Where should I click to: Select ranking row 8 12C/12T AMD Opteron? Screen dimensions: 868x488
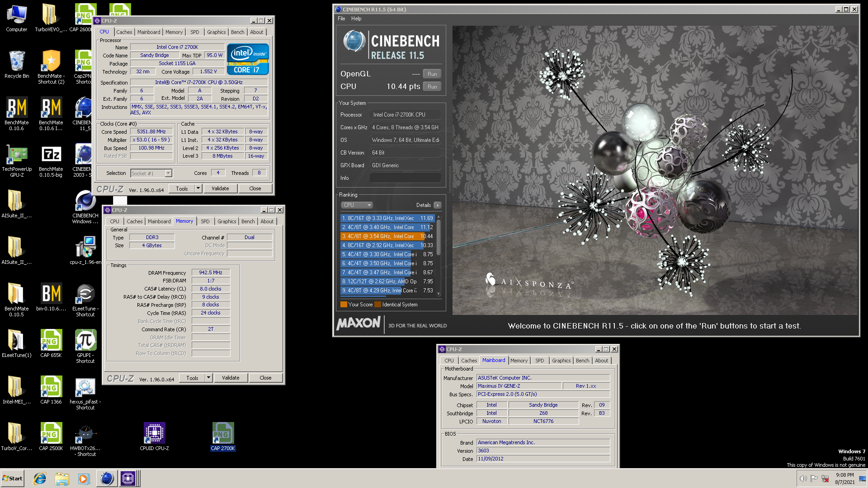point(387,282)
